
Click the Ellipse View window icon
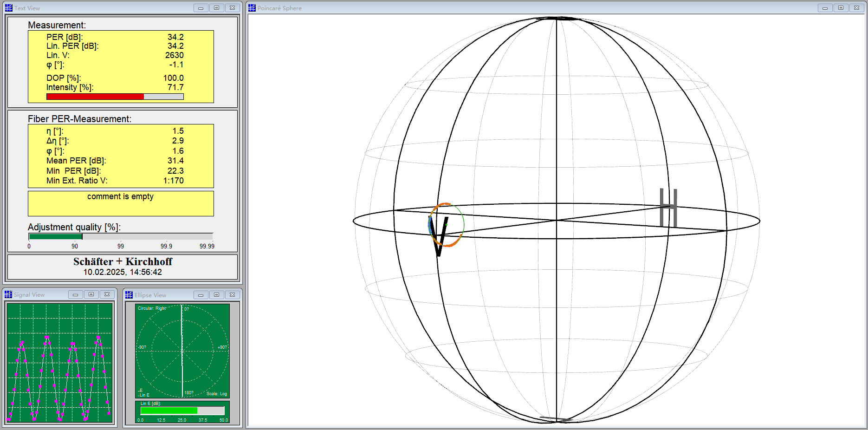tap(129, 295)
